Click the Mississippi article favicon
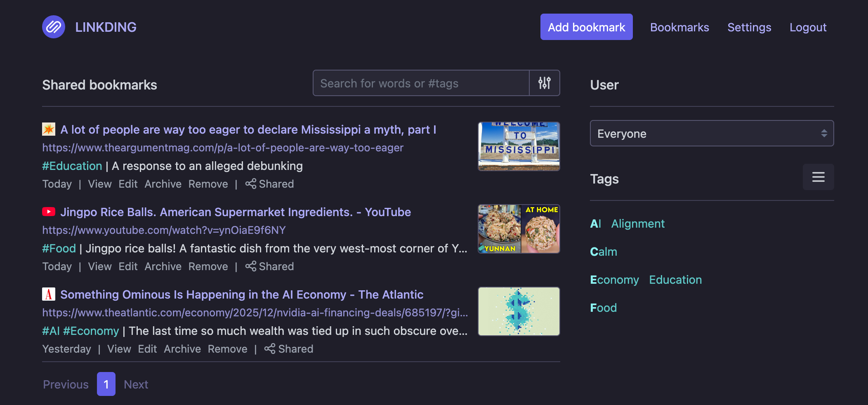The image size is (868, 405). click(x=49, y=130)
